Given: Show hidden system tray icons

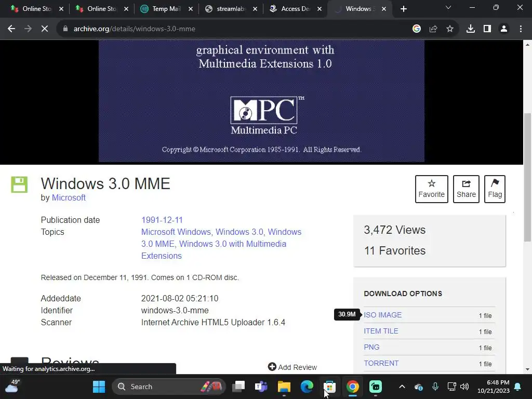Looking at the screenshot, I should point(402,387).
